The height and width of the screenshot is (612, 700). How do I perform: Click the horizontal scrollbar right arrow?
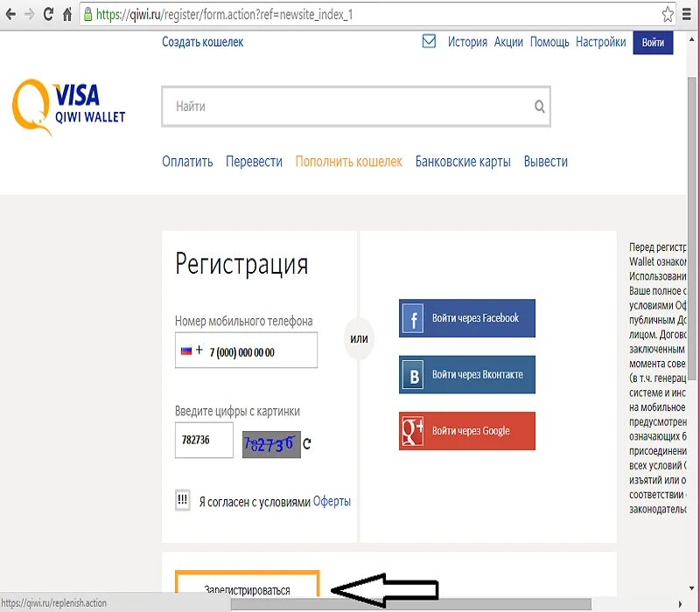tap(681, 604)
